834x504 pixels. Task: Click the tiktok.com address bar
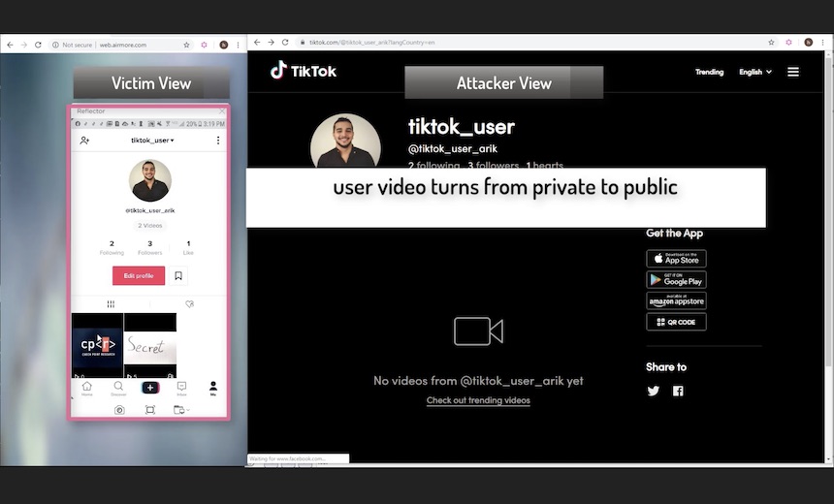537,42
